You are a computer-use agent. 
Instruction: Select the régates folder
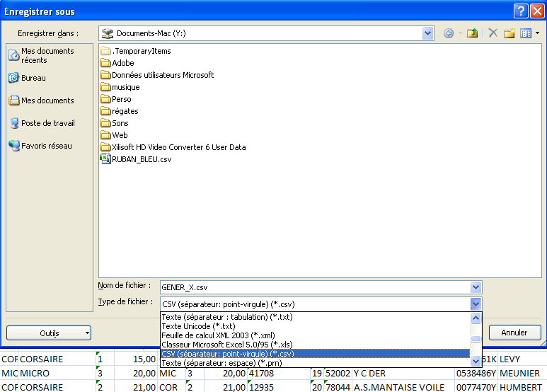(x=120, y=111)
